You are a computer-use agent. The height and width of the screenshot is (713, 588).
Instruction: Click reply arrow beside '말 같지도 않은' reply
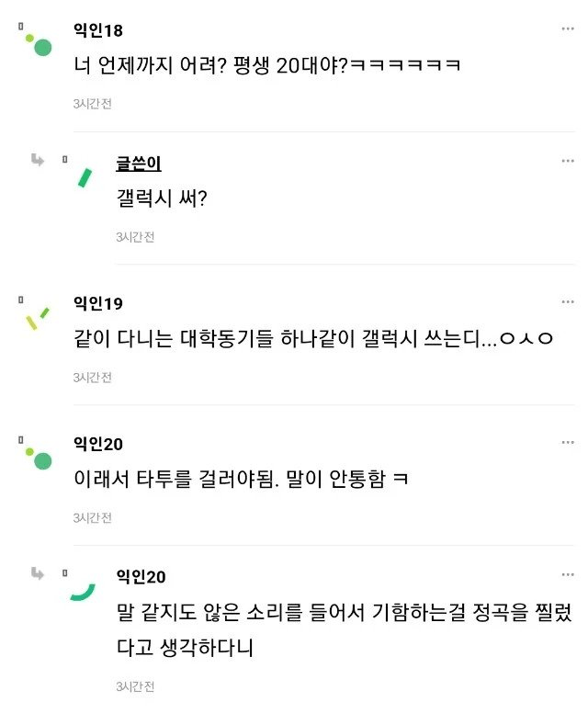coord(38,573)
